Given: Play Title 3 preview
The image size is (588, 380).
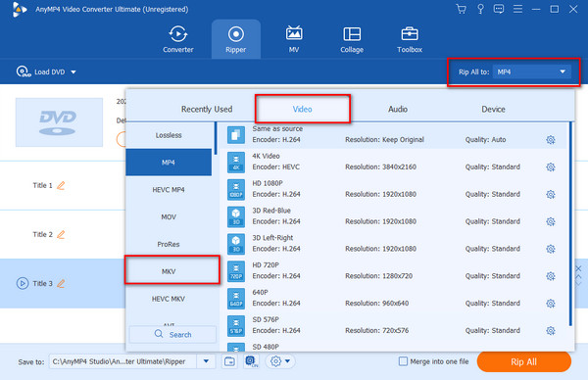Looking at the screenshot, I should tap(23, 283).
